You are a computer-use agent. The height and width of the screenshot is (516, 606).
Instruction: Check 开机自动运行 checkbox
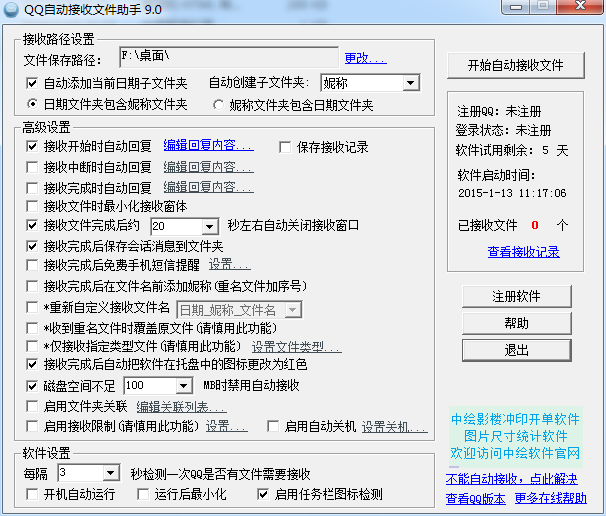pyautogui.click(x=32, y=494)
